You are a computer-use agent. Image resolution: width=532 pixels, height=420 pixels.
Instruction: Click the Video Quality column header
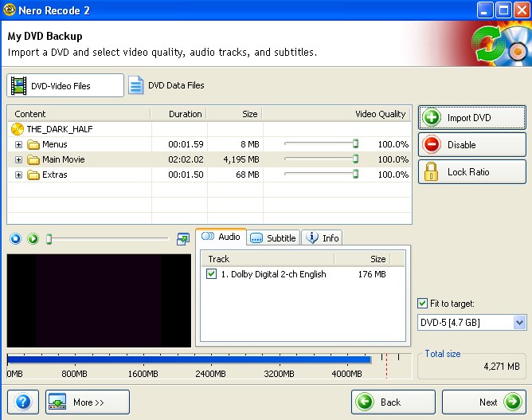click(x=337, y=114)
